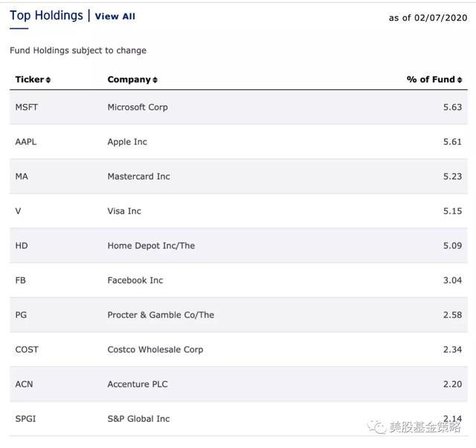Sort holdings by Ticker column arrows
476x448 pixels.
pos(48,79)
